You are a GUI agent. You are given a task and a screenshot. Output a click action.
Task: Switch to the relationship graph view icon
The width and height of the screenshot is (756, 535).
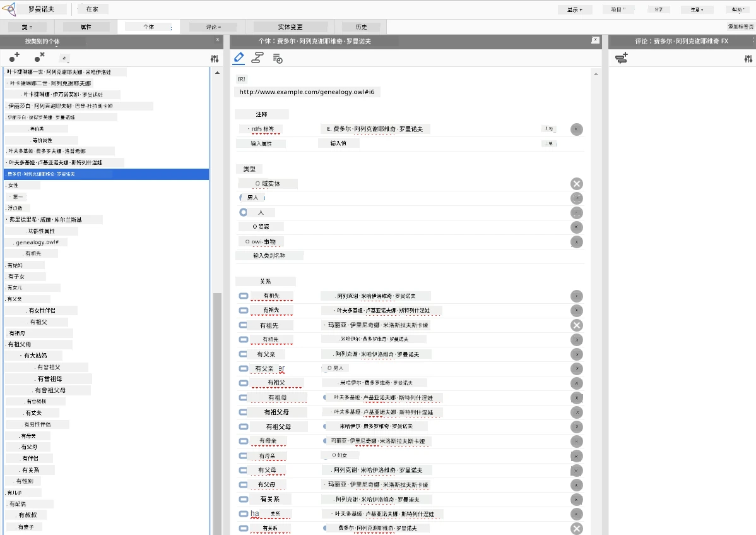(257, 58)
